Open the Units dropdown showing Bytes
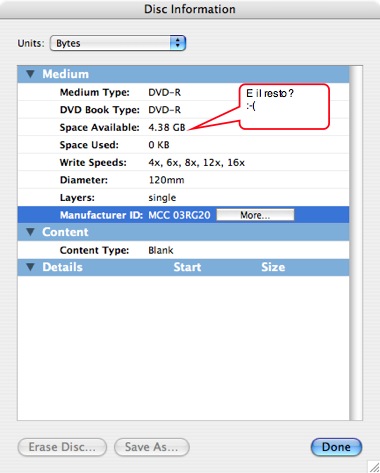Viewport: 380px width, 473px height. coord(118,43)
